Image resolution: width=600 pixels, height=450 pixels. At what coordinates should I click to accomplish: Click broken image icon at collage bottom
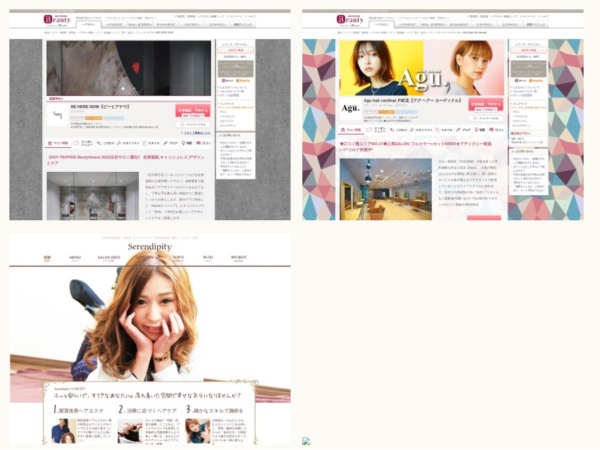tap(306, 441)
